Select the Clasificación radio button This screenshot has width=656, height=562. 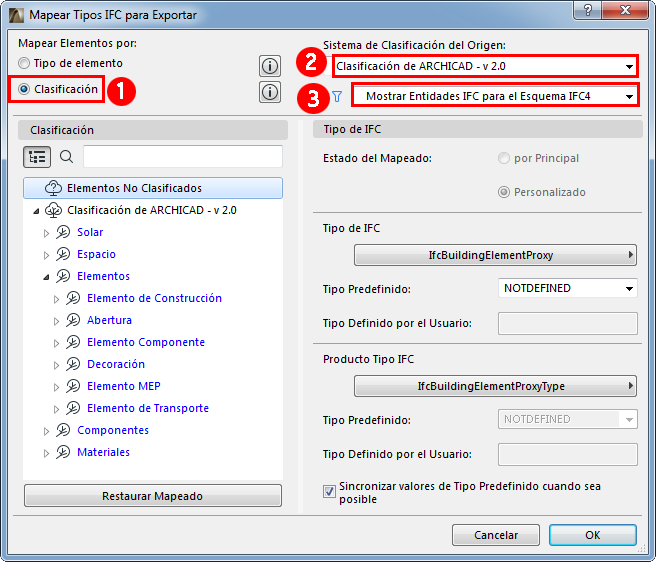pyautogui.click(x=24, y=89)
